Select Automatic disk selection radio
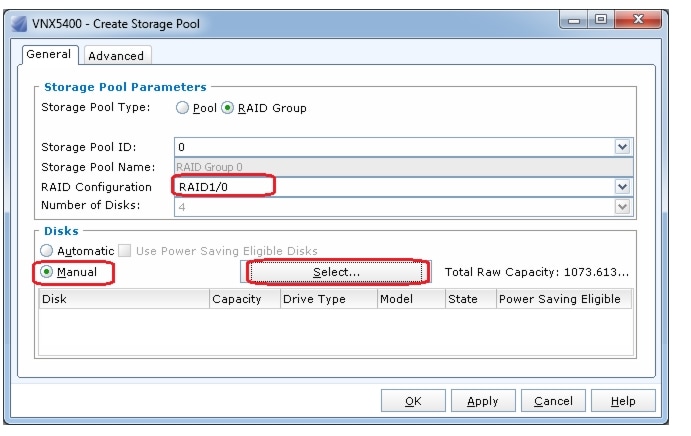 47,250
